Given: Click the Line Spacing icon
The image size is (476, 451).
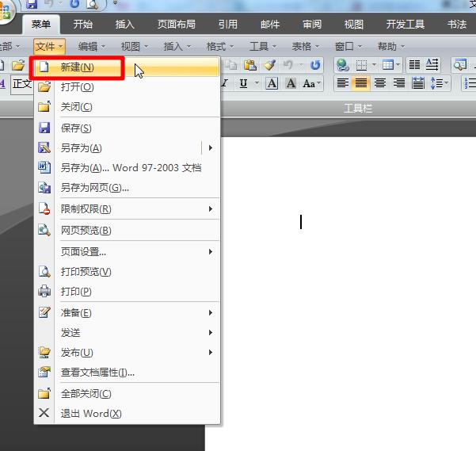Looking at the screenshot, I should (x=436, y=83).
